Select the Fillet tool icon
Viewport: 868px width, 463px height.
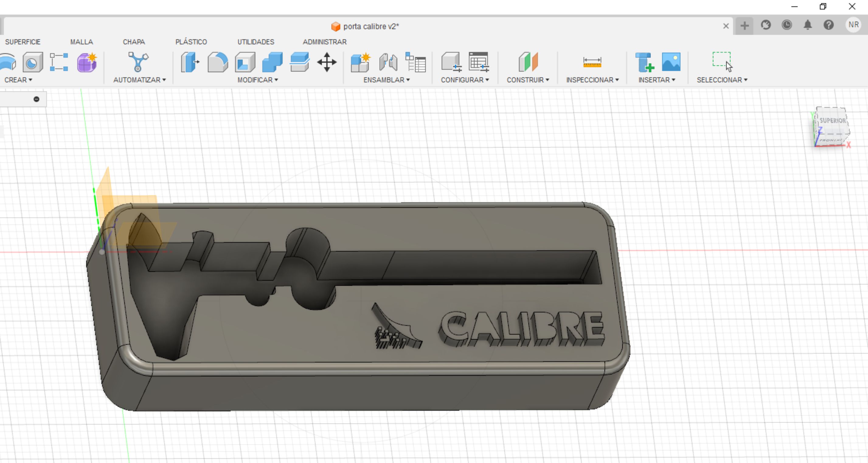[218, 62]
